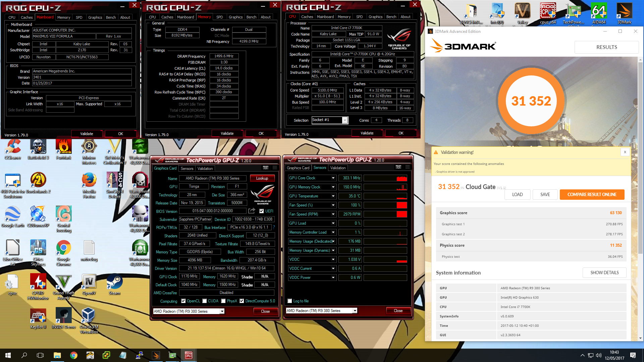Click the BIOS export share icon in GPU-Z
The image size is (644, 362).
pos(252,211)
